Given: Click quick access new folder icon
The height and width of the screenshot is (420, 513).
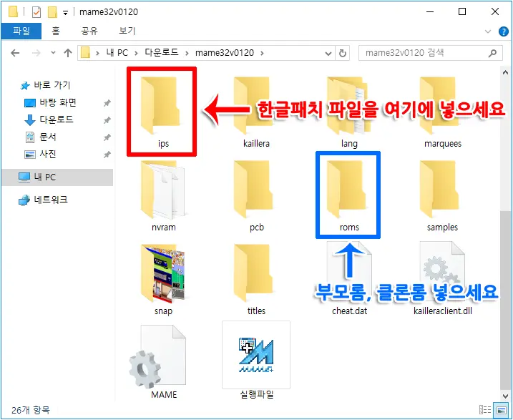Looking at the screenshot, I should click(x=52, y=12).
